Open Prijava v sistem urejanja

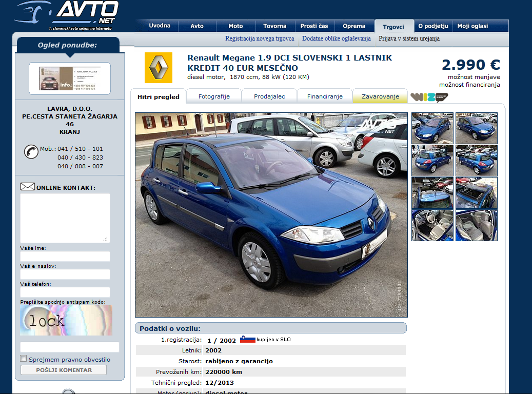[x=409, y=38]
